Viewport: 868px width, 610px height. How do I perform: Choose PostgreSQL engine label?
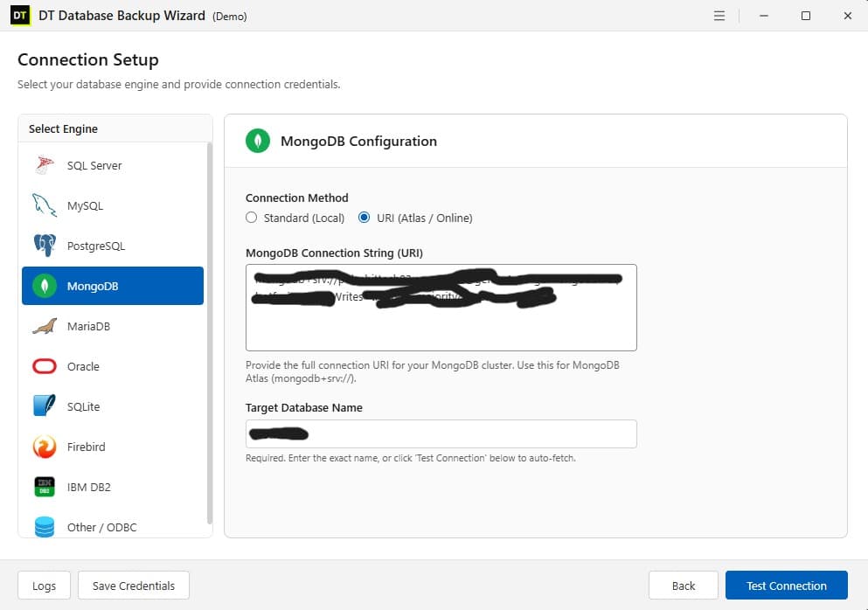coord(96,246)
